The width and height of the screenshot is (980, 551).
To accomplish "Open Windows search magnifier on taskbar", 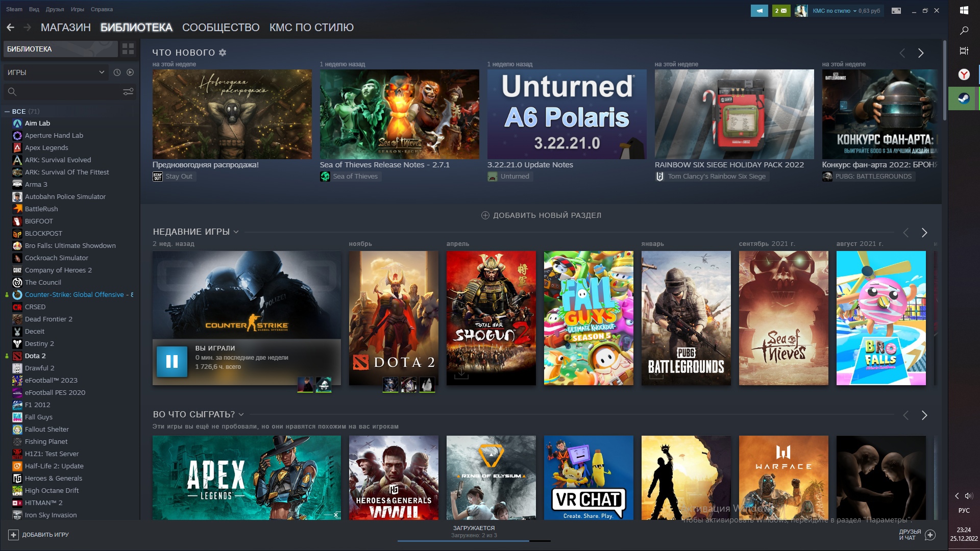I will (x=964, y=31).
